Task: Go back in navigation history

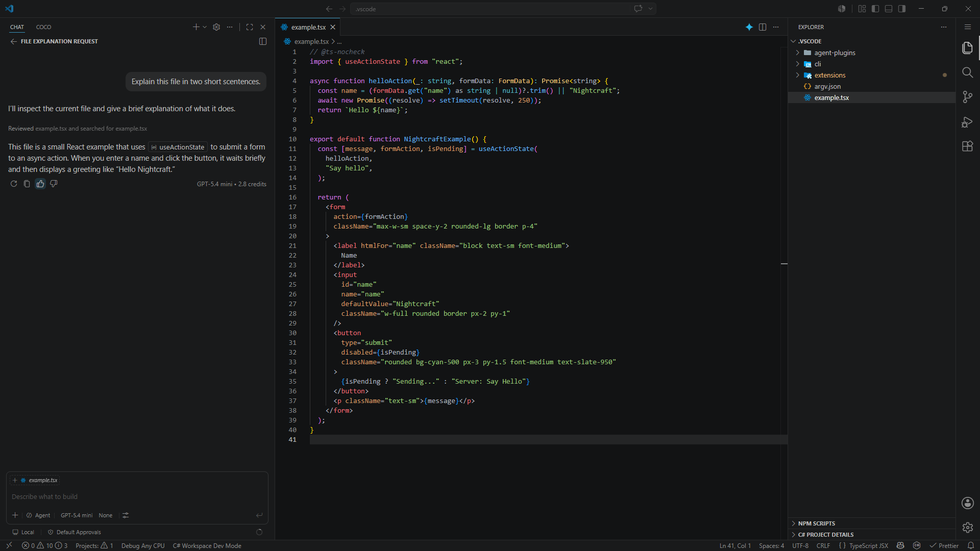Action: click(x=329, y=9)
